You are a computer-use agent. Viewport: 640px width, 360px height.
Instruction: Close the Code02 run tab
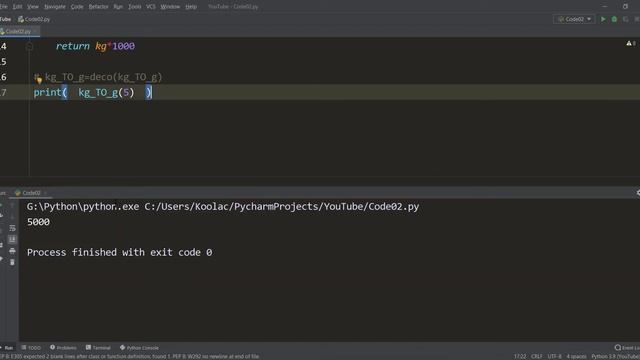(45, 193)
